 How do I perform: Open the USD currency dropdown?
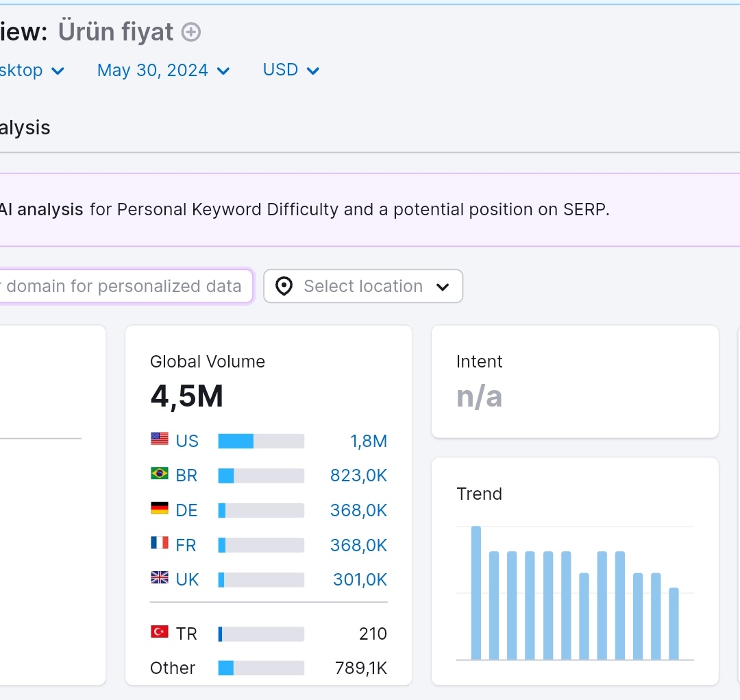[291, 70]
